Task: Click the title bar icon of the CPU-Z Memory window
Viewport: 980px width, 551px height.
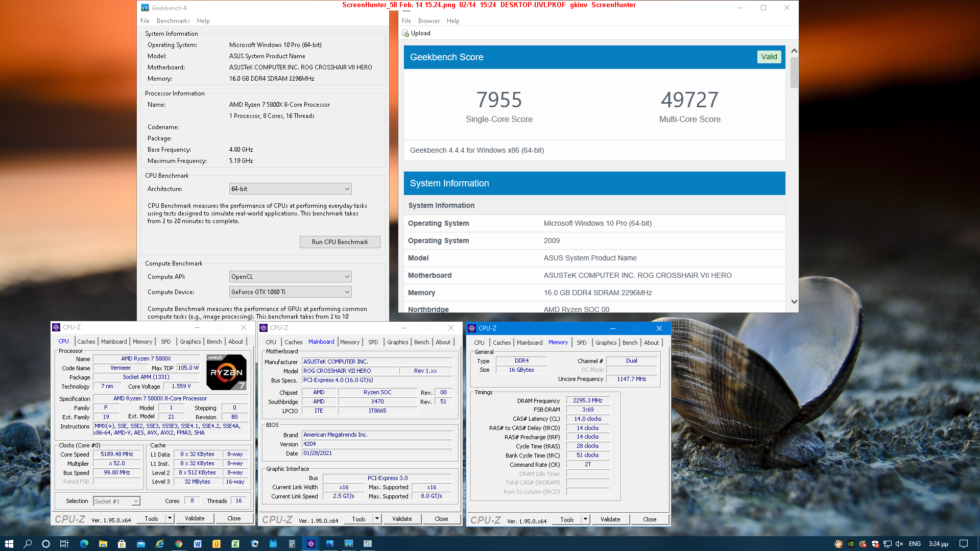Action: tap(472, 328)
